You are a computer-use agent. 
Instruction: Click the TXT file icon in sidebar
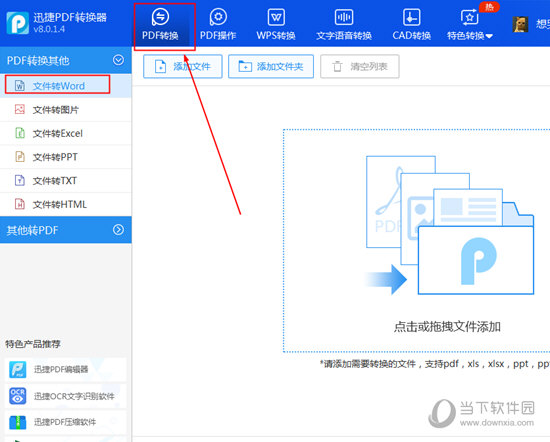pyautogui.click(x=20, y=181)
